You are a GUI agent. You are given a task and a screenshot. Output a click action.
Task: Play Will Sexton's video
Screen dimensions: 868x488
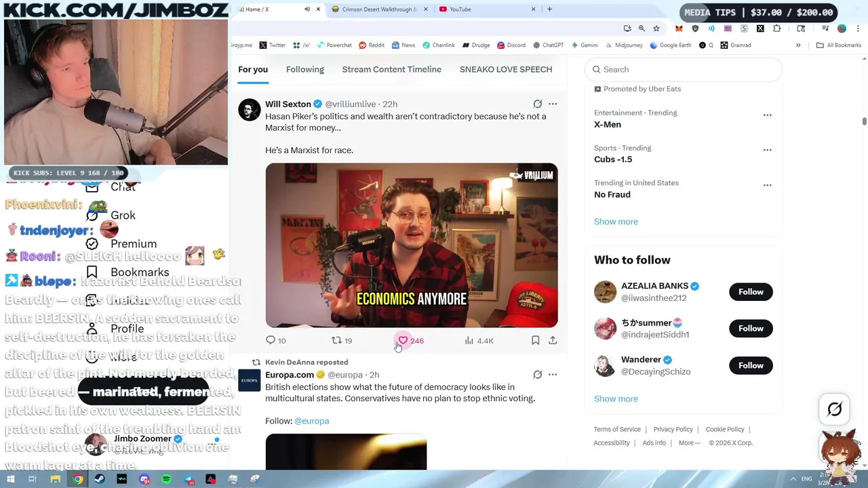pyautogui.click(x=412, y=245)
